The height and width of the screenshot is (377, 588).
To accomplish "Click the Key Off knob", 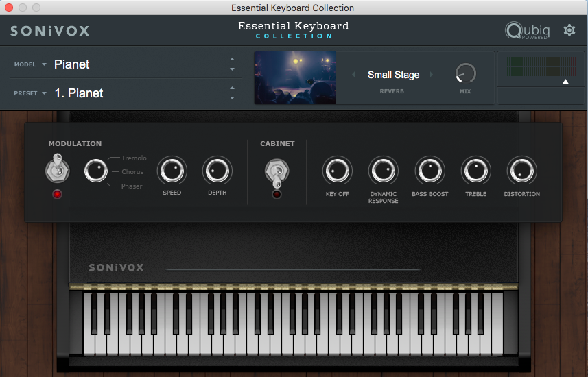I will [337, 170].
